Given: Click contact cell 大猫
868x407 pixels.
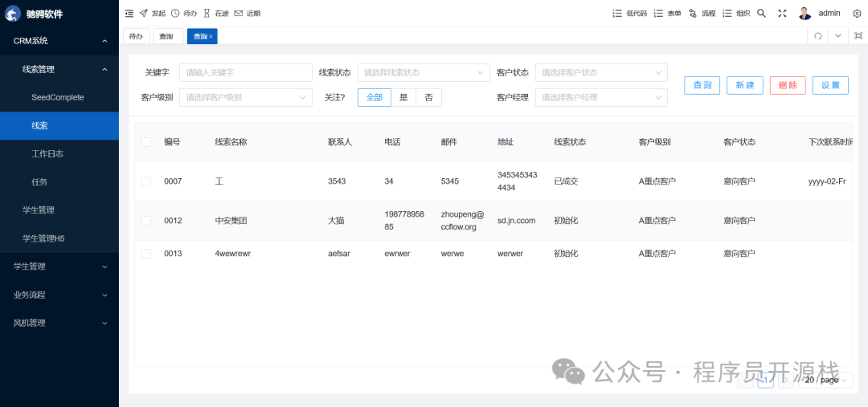Looking at the screenshot, I should 336,221.
